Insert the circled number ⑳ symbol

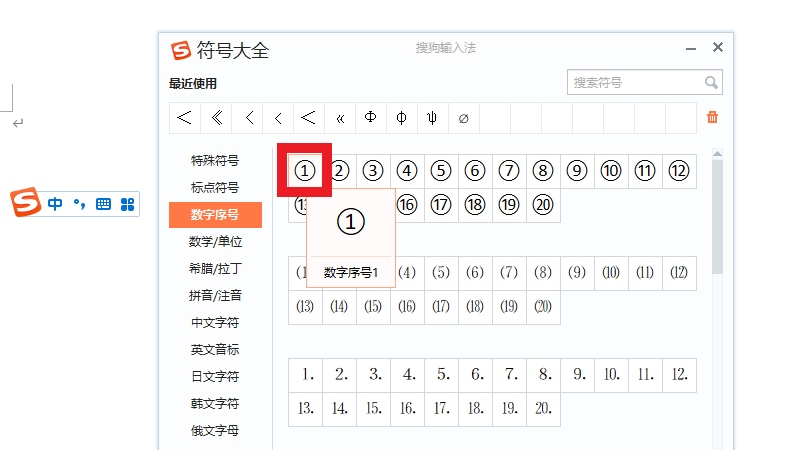543,205
